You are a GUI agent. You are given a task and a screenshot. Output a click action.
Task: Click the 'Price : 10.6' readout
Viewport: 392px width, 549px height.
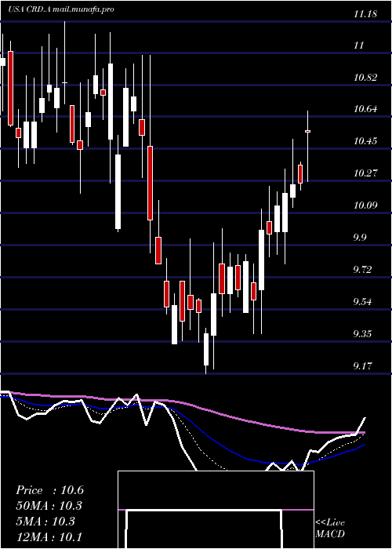pyautogui.click(x=49, y=490)
